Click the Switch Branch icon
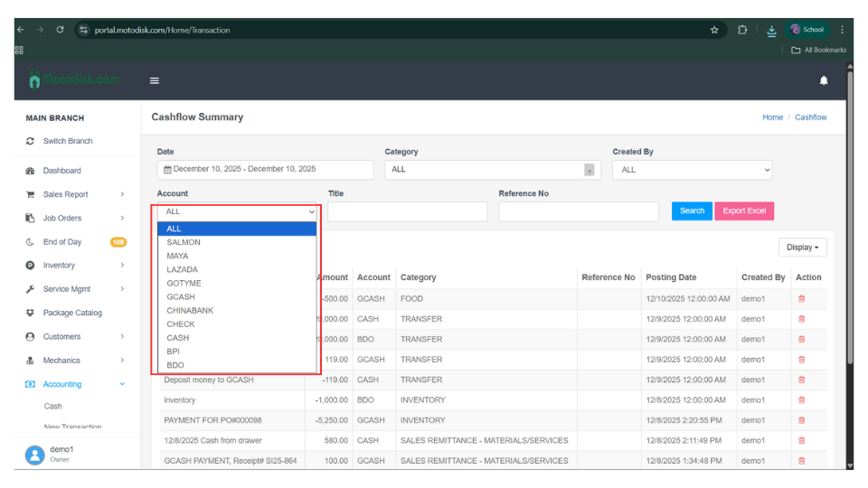Screen dimensions: 868x488 [x=30, y=141]
